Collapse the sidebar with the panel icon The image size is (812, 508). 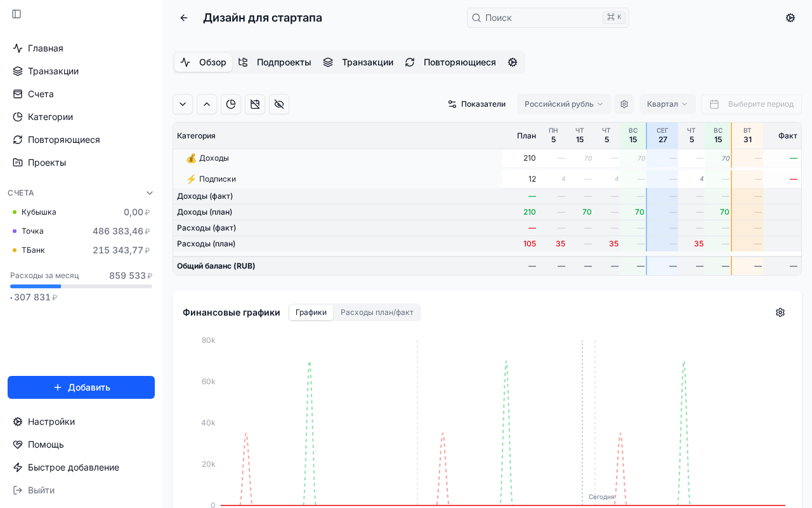(x=16, y=14)
